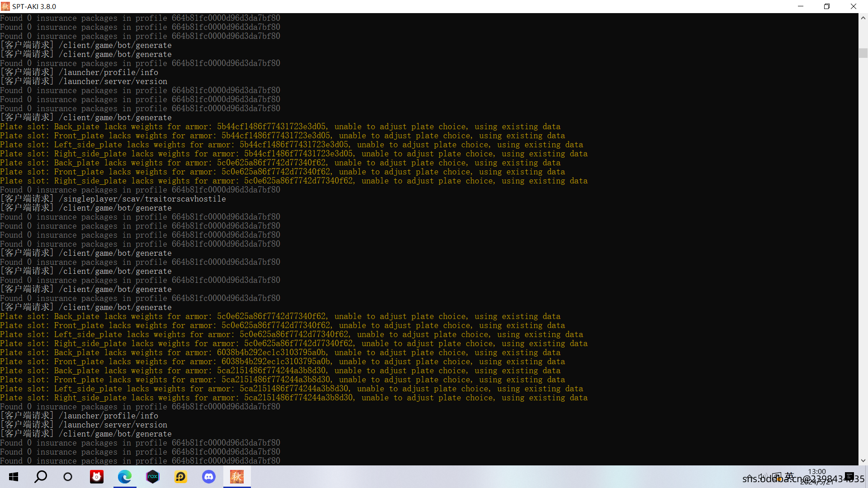The width and height of the screenshot is (868, 488).
Task: Open Cortana circle icon on taskbar
Action: pyautogui.click(x=68, y=477)
